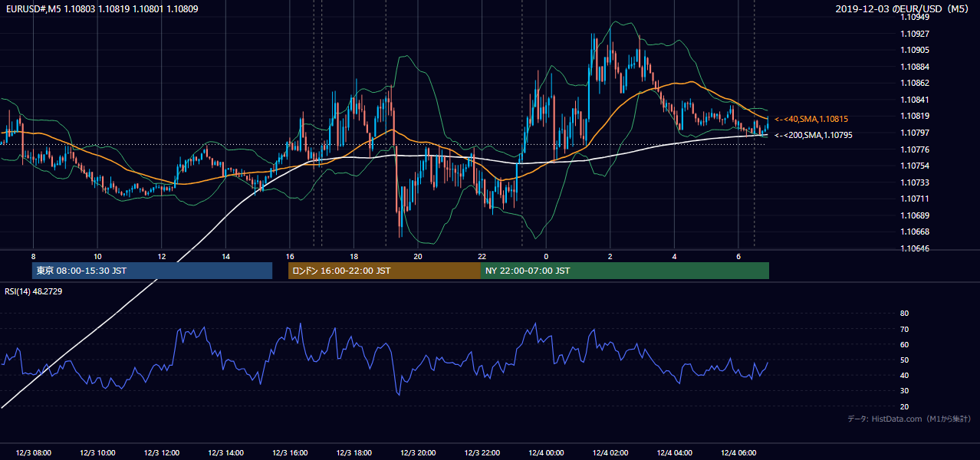Click the 12/3 22:00 time label

[482, 452]
